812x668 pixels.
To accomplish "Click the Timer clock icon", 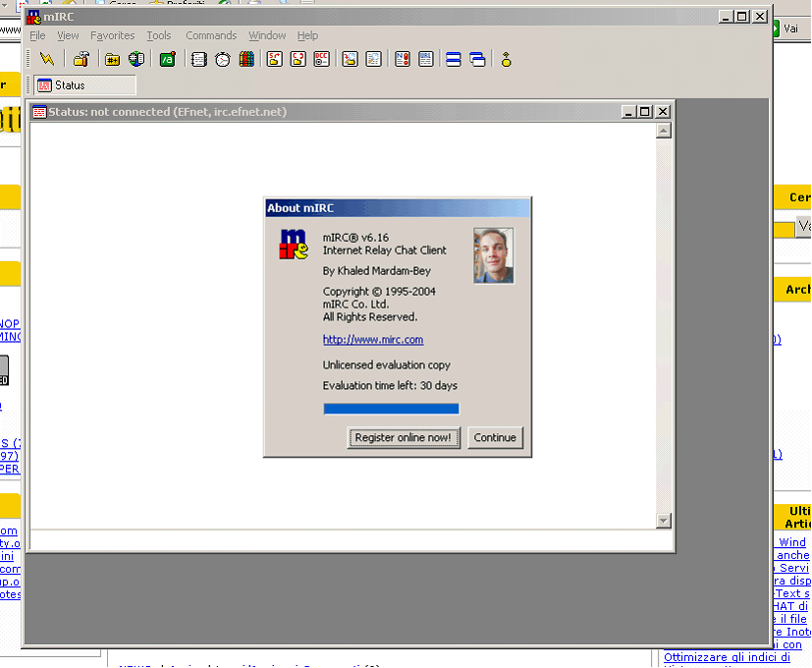I will (x=223, y=59).
